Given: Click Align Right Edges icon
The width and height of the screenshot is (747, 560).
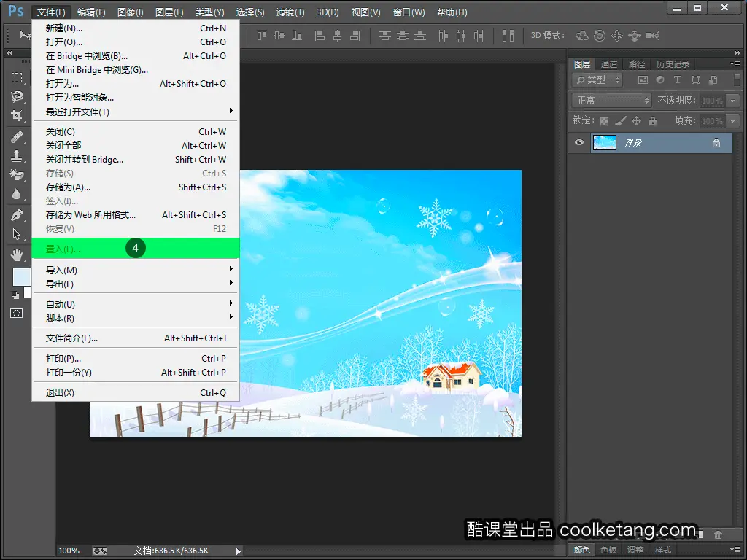Looking at the screenshot, I should tap(355, 35).
